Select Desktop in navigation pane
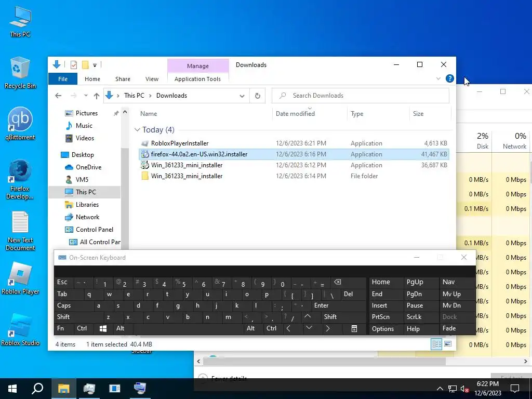This screenshot has height=399, width=532. pyautogui.click(x=83, y=155)
